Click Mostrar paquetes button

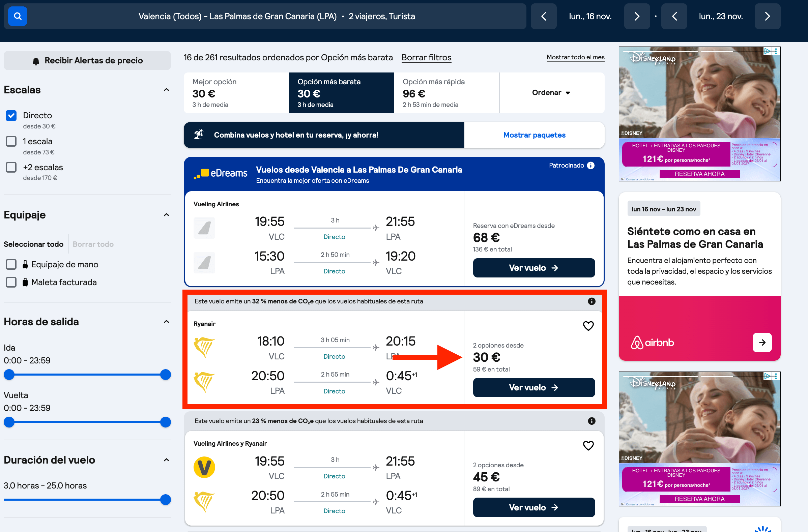click(x=535, y=135)
